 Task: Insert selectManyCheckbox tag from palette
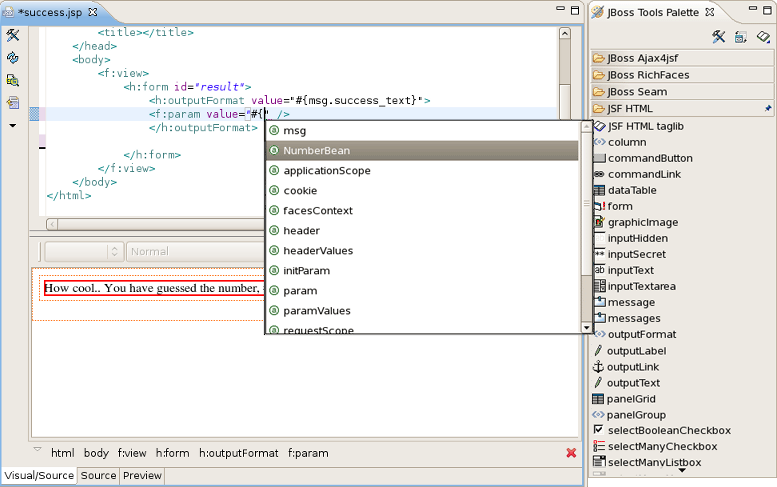pos(656,446)
